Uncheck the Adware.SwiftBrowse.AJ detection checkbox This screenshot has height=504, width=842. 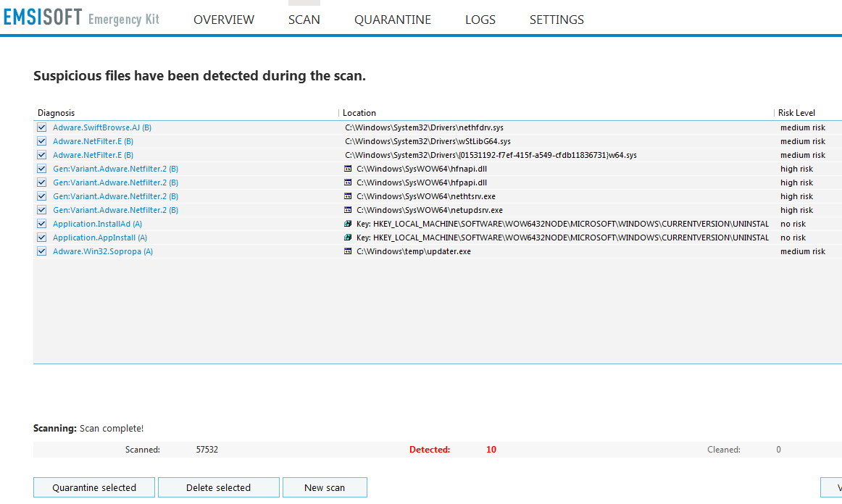click(x=41, y=127)
